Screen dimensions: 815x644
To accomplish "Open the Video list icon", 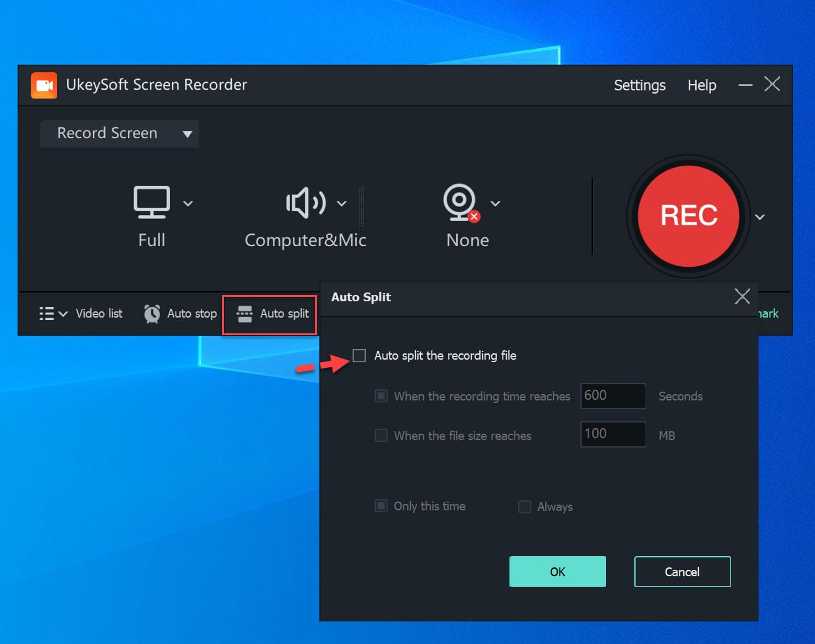I will coord(46,313).
